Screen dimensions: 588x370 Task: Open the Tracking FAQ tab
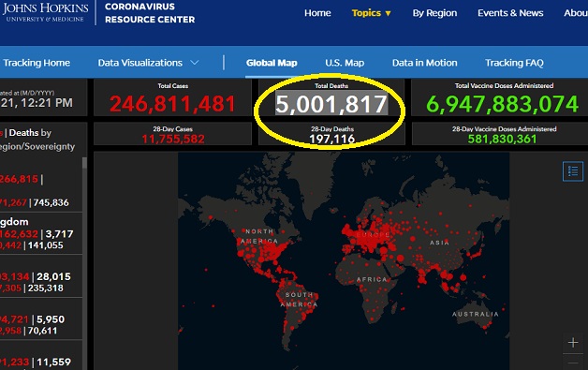click(x=514, y=63)
